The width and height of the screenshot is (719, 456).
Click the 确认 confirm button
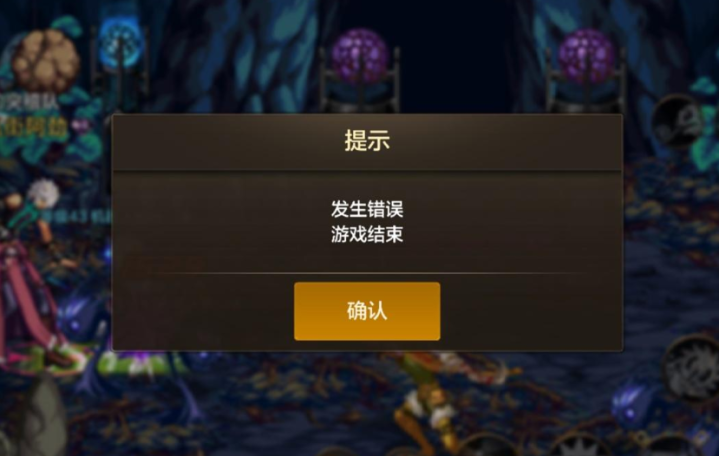coord(367,311)
